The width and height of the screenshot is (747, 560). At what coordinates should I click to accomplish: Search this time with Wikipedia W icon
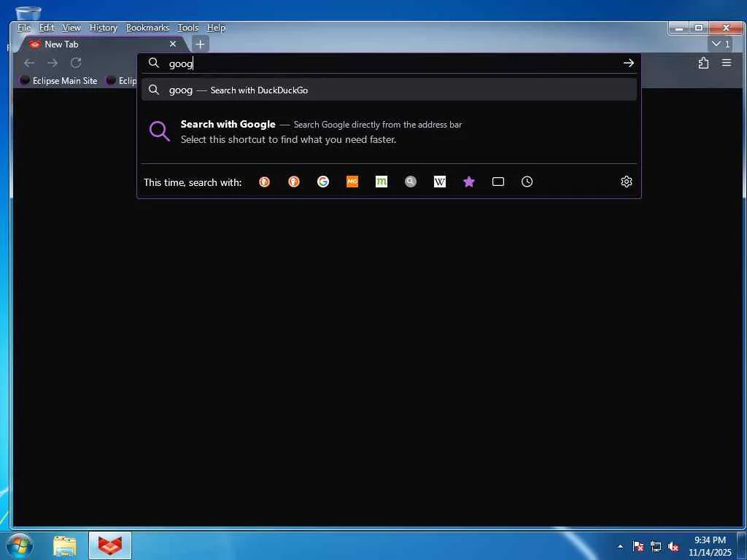coord(440,182)
